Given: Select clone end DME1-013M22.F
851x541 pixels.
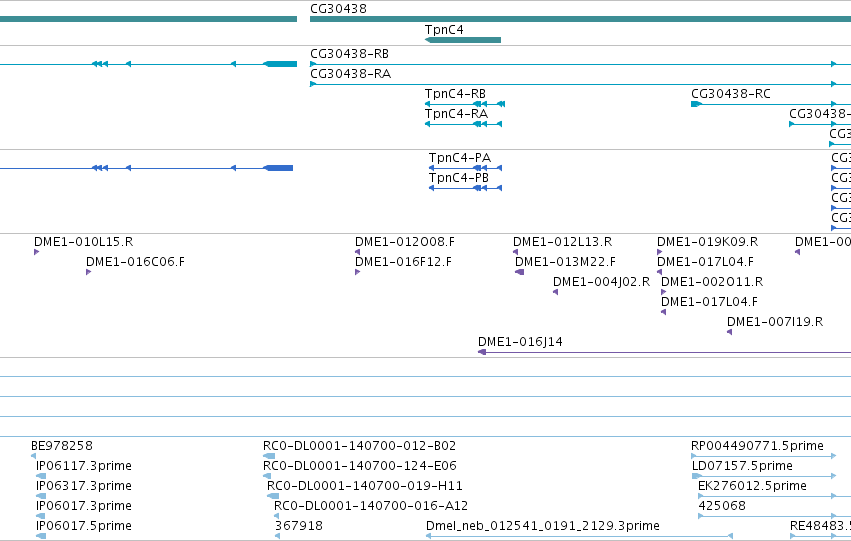Looking at the screenshot, I should point(565,262).
